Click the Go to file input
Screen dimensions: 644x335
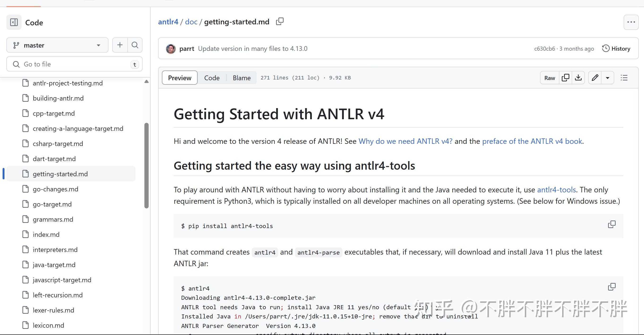[74, 64]
